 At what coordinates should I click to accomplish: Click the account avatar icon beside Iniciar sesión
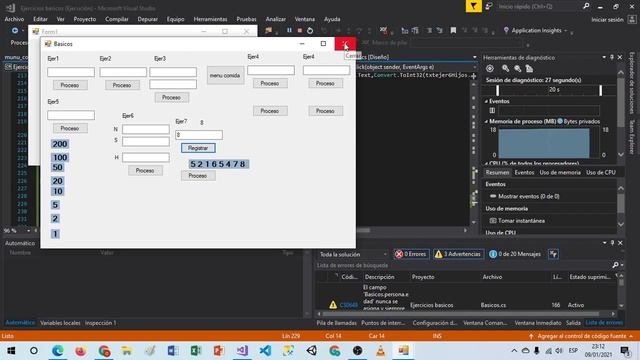[x=632, y=19]
